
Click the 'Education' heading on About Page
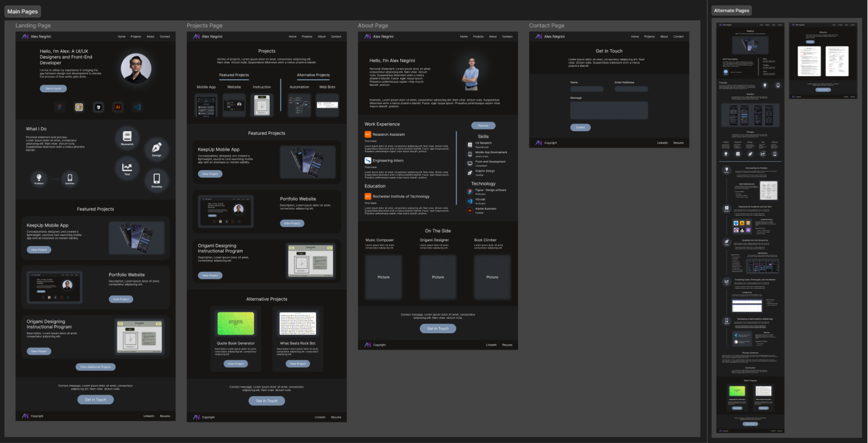[375, 186]
